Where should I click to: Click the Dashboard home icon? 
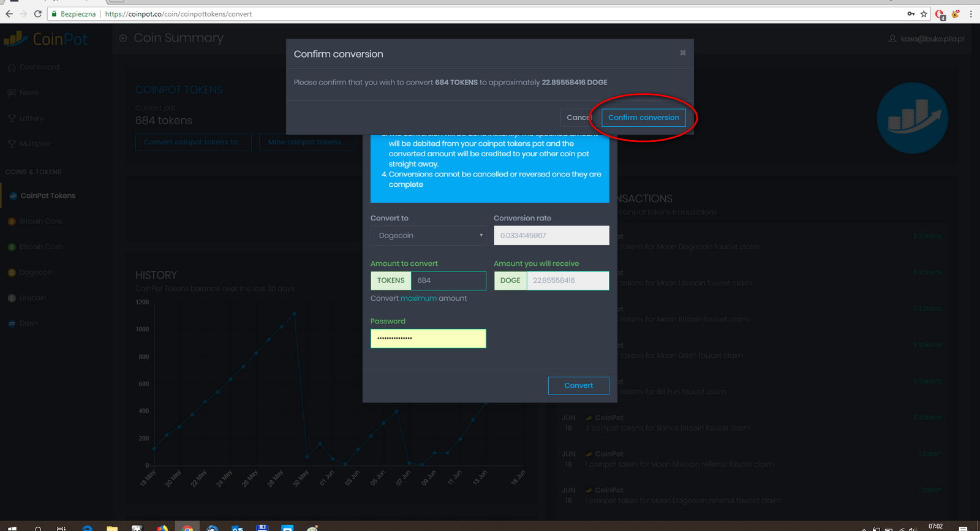(x=12, y=67)
